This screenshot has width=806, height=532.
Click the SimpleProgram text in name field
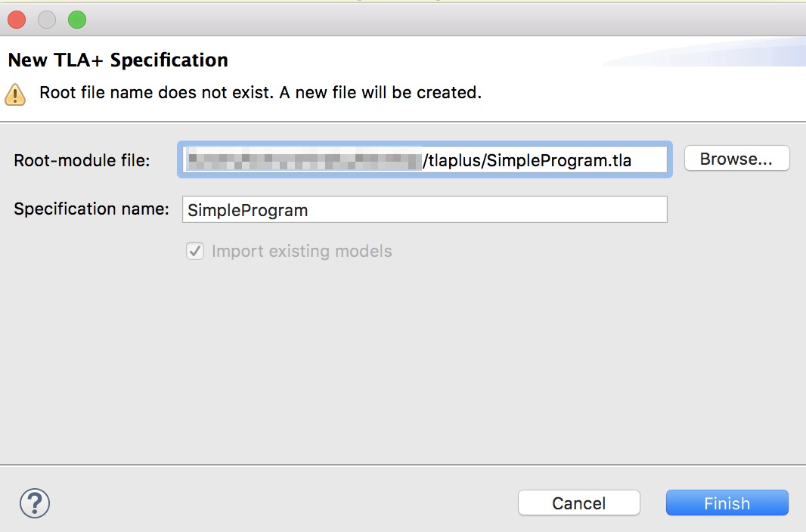pyautogui.click(x=247, y=211)
